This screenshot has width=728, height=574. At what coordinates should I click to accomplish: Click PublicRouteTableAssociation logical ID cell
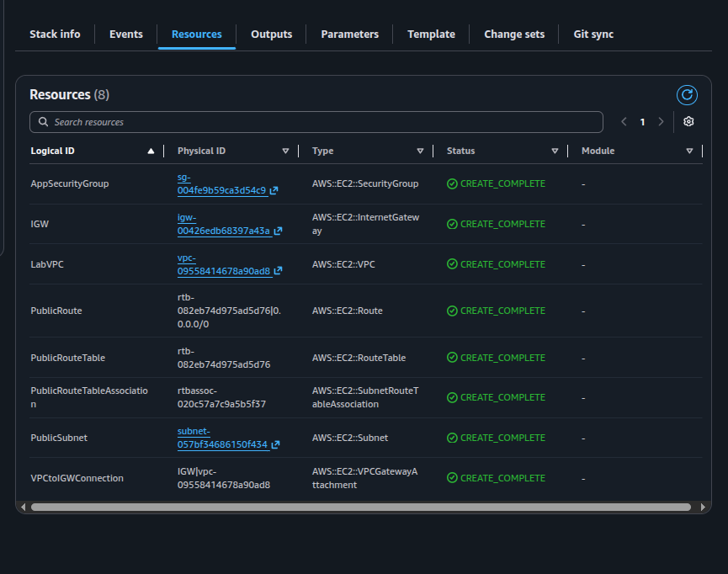(x=89, y=397)
